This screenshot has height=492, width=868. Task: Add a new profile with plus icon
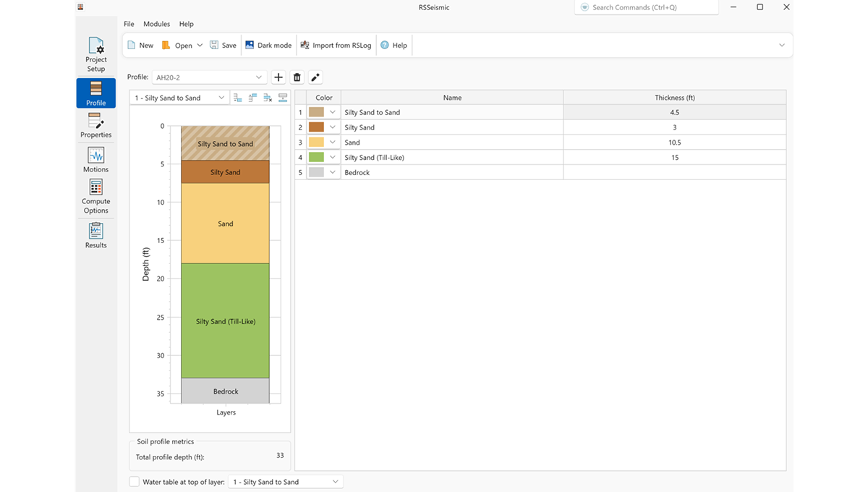[x=278, y=77]
